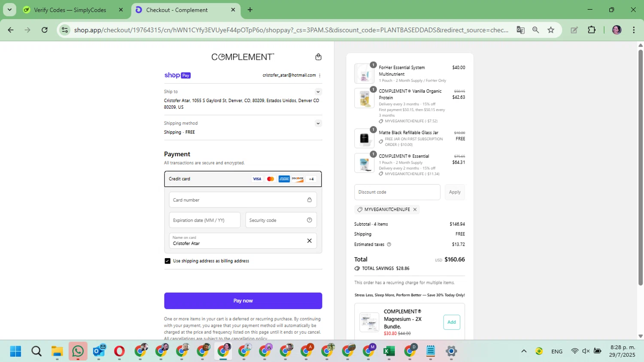Click the Visa card logo
644x362 pixels.
257,179
